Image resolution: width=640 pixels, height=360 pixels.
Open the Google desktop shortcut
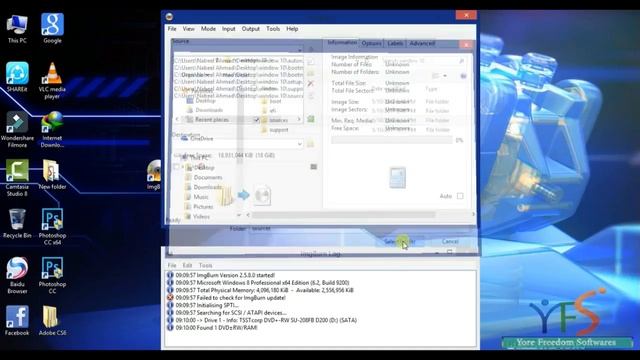click(x=52, y=29)
